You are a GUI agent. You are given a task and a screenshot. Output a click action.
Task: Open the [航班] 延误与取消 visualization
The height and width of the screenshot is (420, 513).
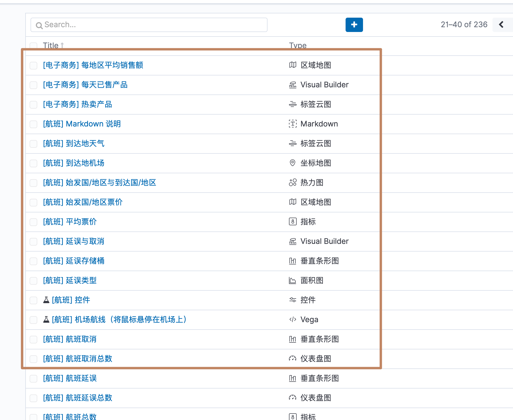click(74, 241)
